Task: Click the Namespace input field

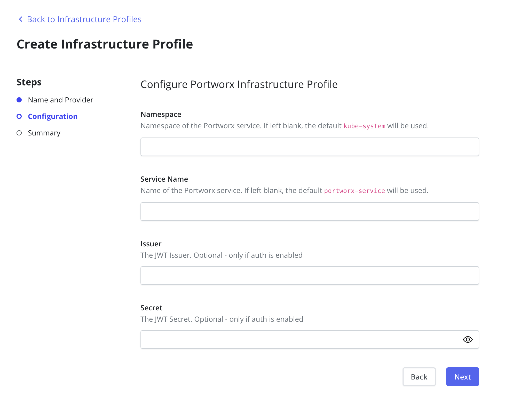Action: (310, 147)
